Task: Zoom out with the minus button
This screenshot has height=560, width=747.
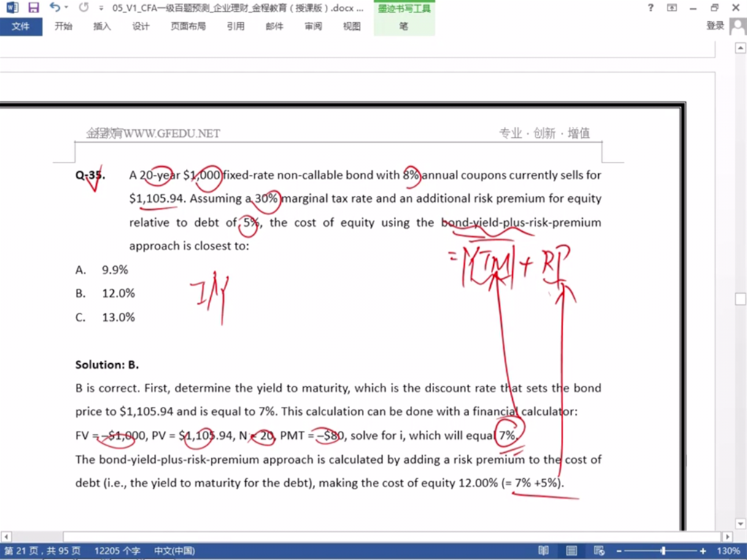Action: click(x=619, y=551)
